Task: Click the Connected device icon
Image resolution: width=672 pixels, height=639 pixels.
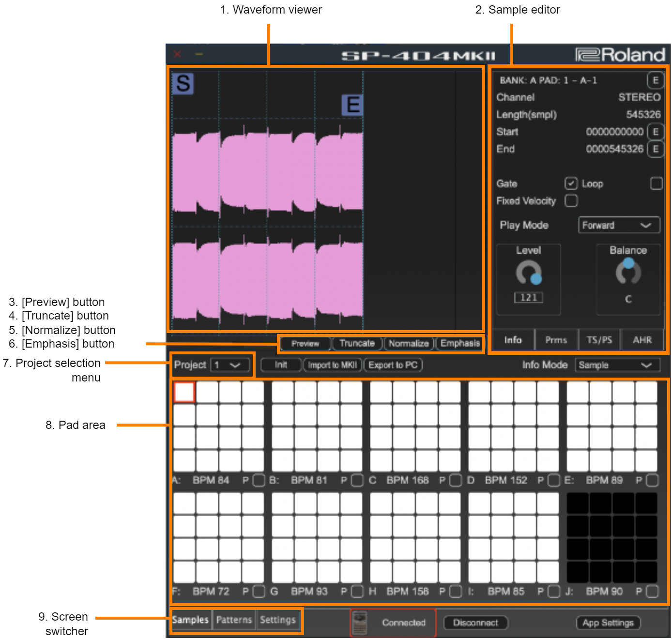Action: [x=360, y=623]
